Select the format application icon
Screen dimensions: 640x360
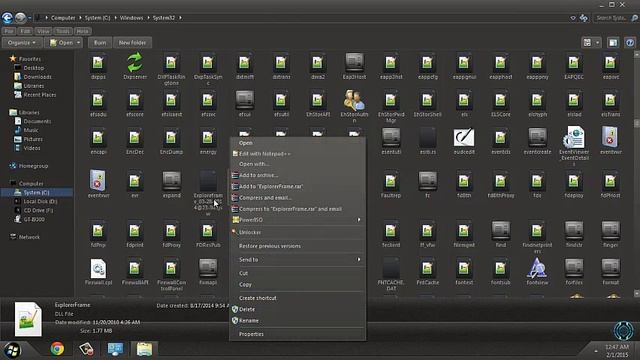pyautogui.click(x=611, y=268)
